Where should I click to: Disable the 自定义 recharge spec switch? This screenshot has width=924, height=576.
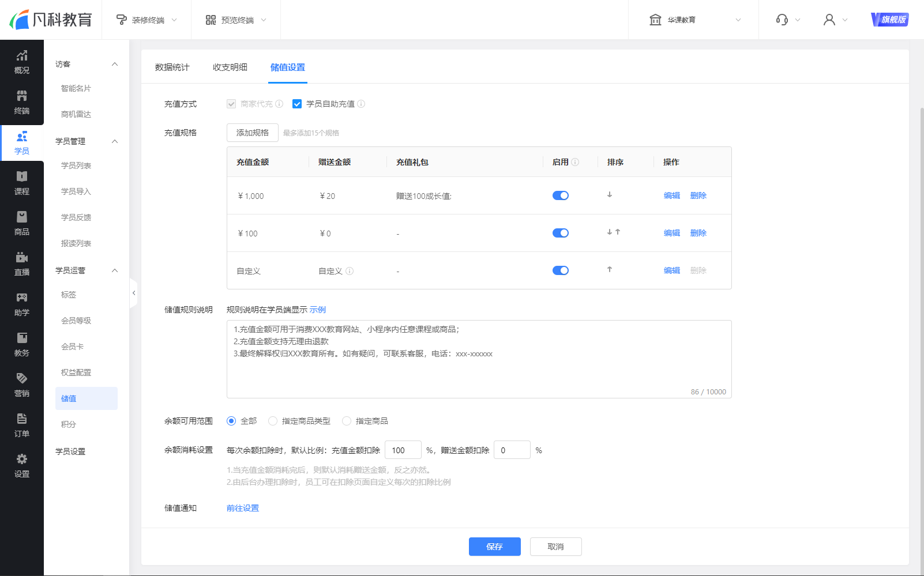pos(561,270)
